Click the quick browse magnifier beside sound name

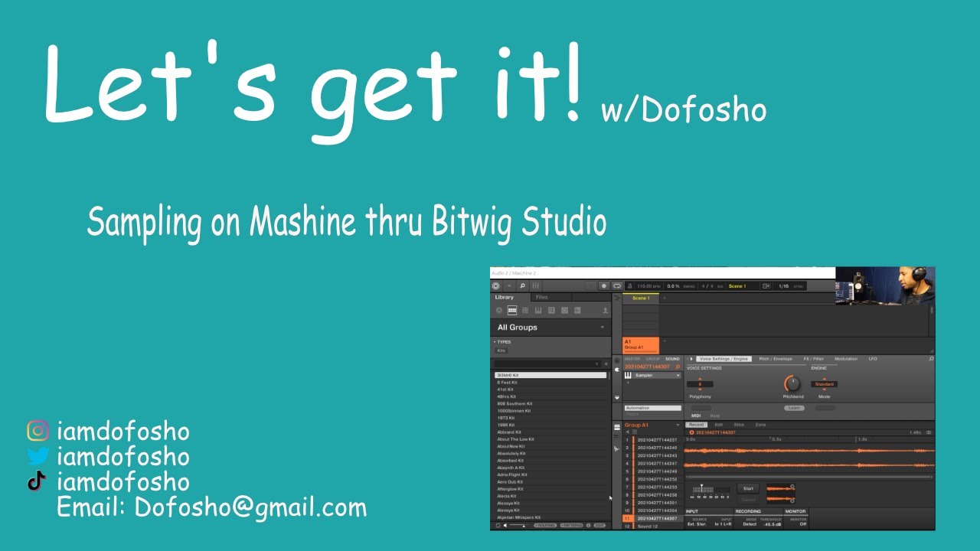click(678, 367)
